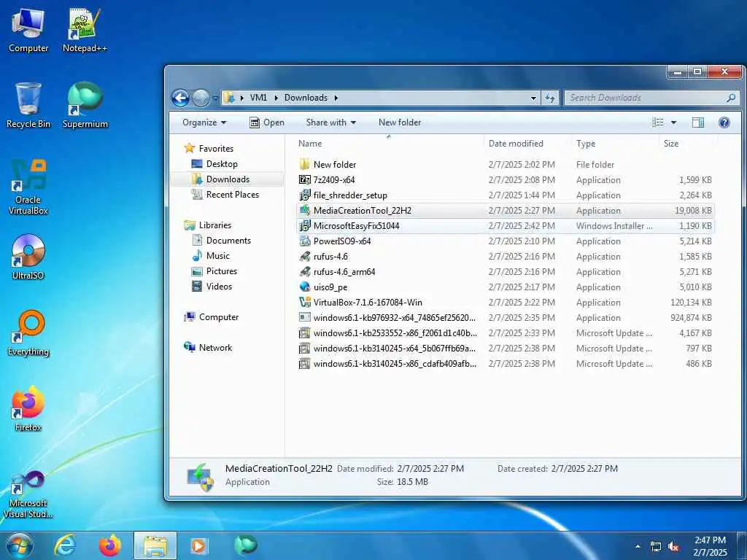Open Windows Media Player from the taskbar
This screenshot has height=560, width=747.
(x=199, y=545)
